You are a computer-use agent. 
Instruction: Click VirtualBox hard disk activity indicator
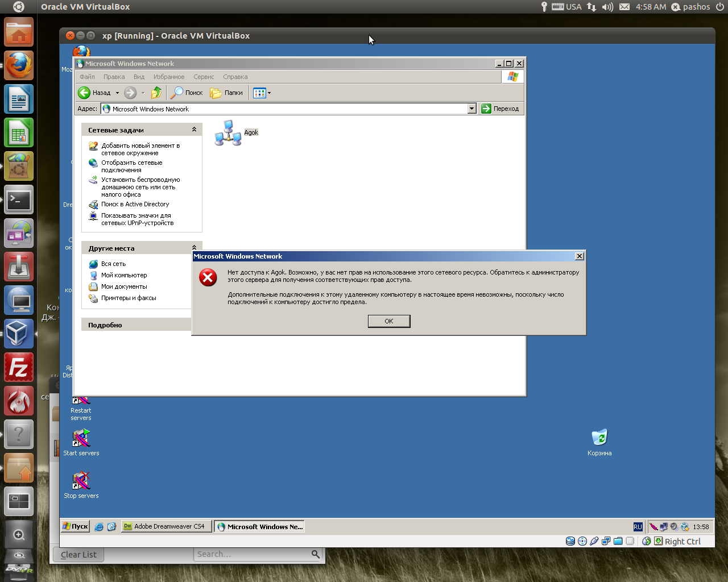point(570,541)
